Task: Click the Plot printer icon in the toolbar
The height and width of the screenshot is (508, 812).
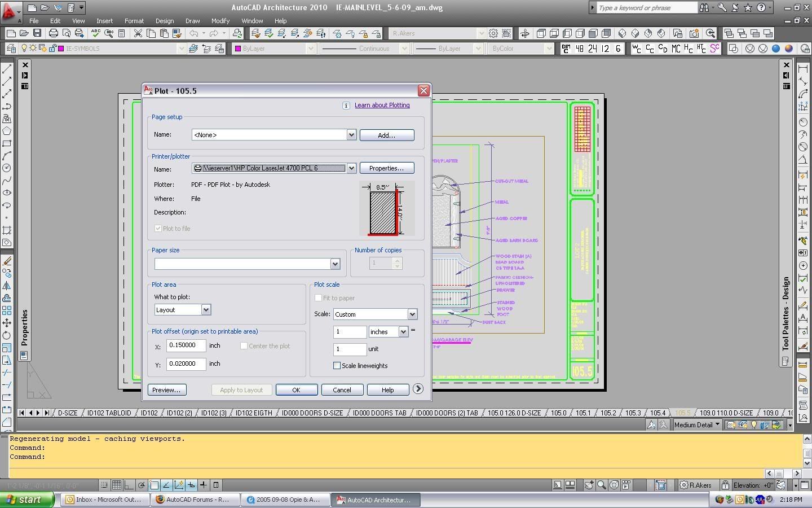Action: [53, 33]
